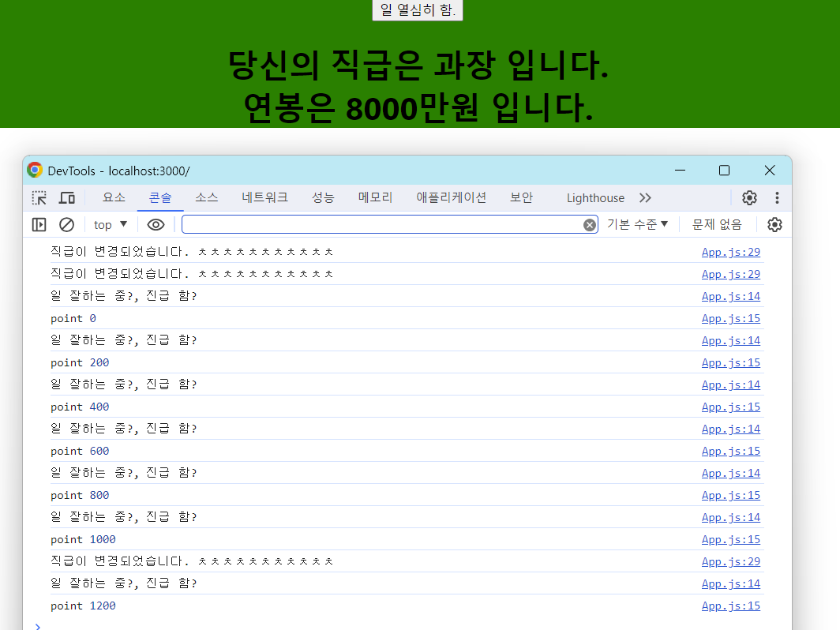
Task: Select the inspect element picker icon
Action: tap(39, 197)
